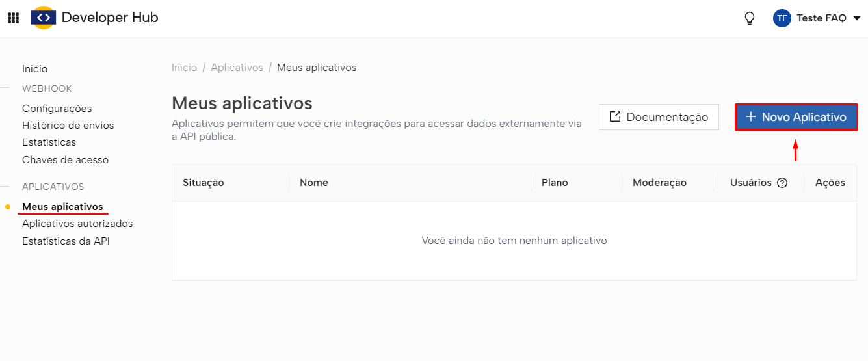The image size is (868, 361).
Task: Open Aplicativos autorizados page
Action: click(77, 224)
